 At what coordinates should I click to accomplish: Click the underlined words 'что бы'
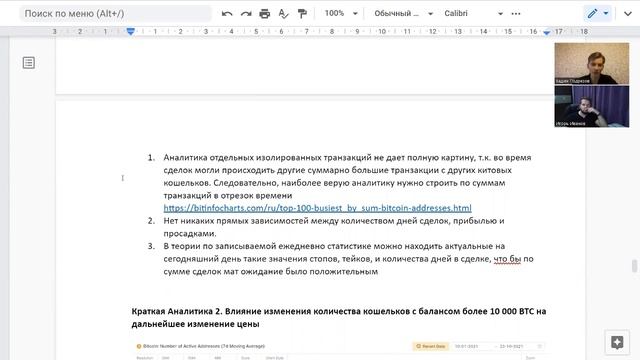[507, 259]
